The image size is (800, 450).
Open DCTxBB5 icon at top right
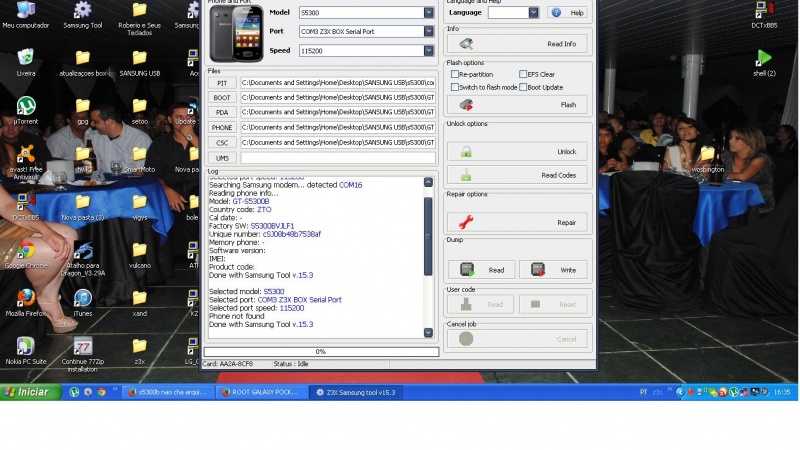[x=764, y=15]
